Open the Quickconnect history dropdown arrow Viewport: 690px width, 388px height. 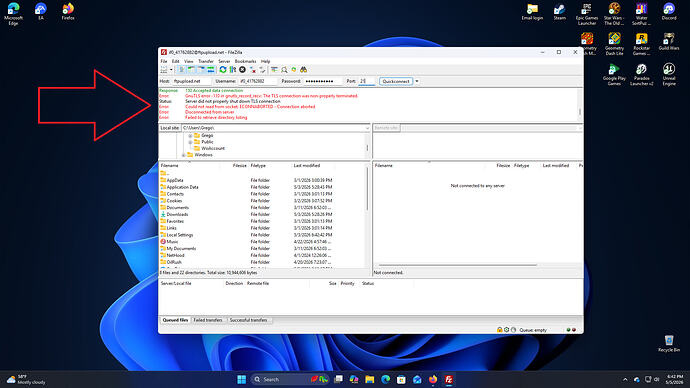coord(417,81)
